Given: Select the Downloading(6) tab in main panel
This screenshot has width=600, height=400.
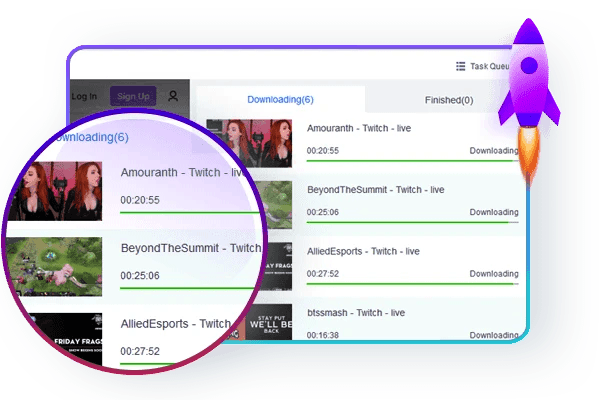Looking at the screenshot, I should click(x=280, y=100).
